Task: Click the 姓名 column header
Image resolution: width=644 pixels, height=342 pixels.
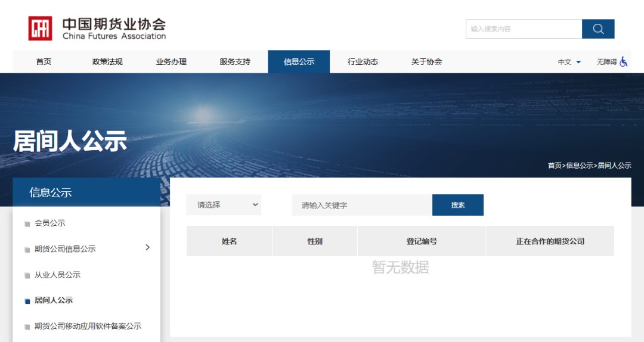Action: (x=229, y=241)
